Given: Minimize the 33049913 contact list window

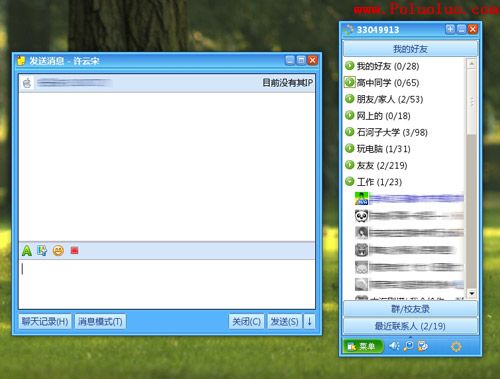Looking at the screenshot, I should click(462, 29).
